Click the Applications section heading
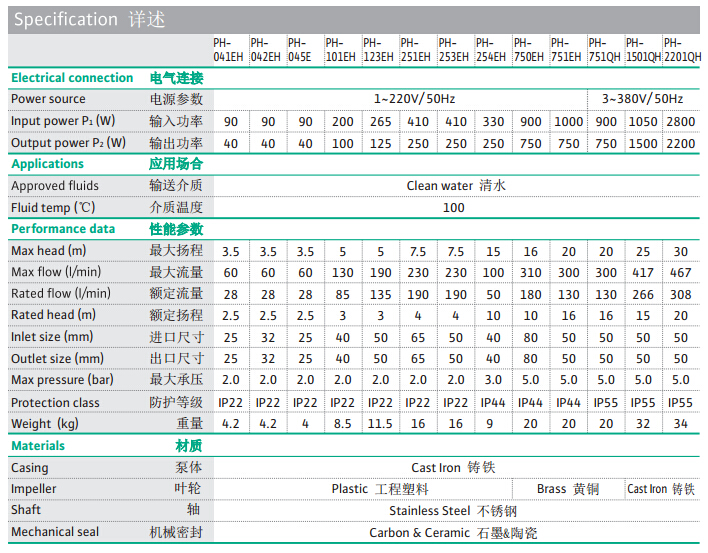The height and width of the screenshot is (553, 708). [48, 164]
